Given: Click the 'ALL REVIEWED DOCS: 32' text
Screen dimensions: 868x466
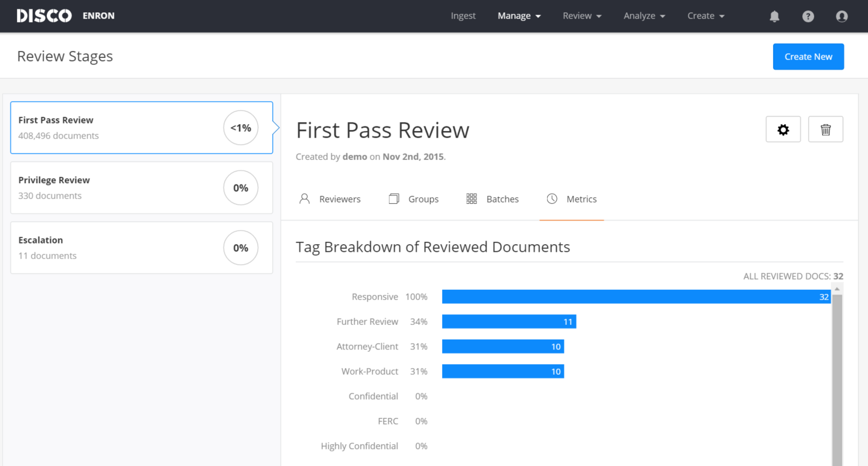Looking at the screenshot, I should (x=793, y=276).
